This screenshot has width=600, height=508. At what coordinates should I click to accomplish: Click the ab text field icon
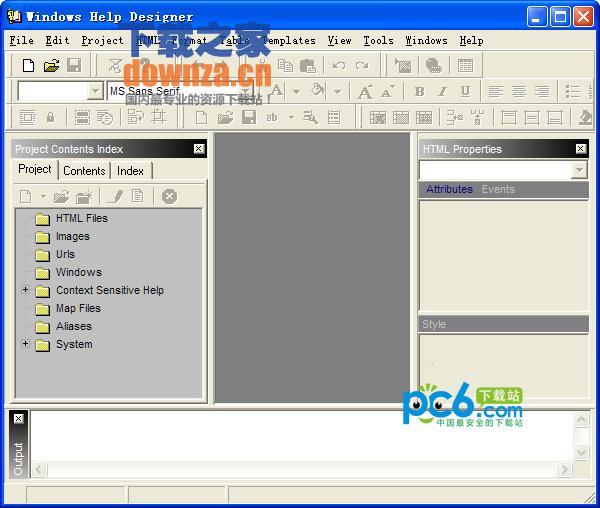[272, 117]
